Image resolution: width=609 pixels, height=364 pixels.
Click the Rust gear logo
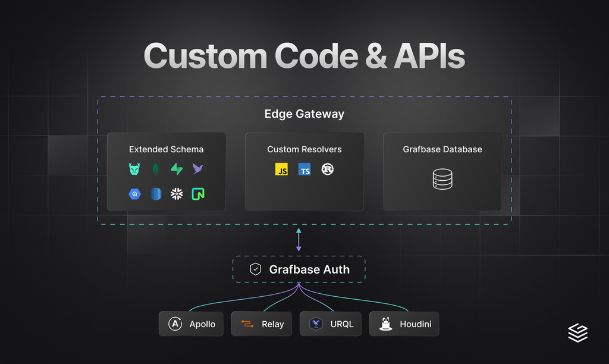(x=328, y=169)
